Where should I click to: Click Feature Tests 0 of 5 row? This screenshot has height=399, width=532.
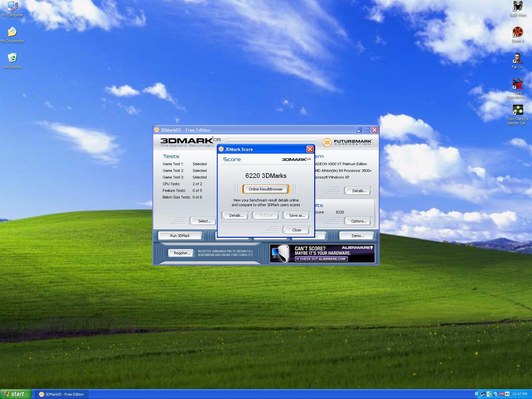coord(182,191)
